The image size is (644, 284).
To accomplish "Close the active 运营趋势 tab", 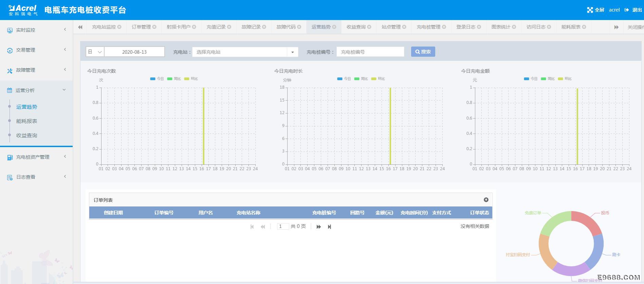I will [334, 27].
